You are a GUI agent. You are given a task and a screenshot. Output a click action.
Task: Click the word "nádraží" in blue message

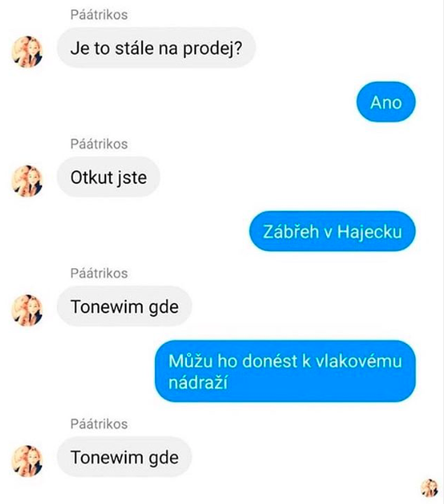198,383
